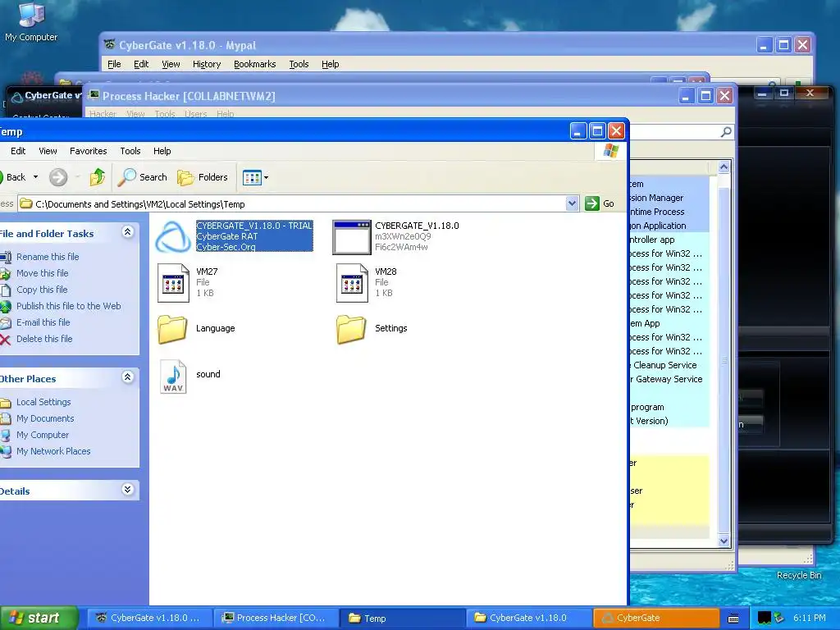This screenshot has width=840, height=630.
Task: Open the Tools menu in Temp window
Action: 130,151
